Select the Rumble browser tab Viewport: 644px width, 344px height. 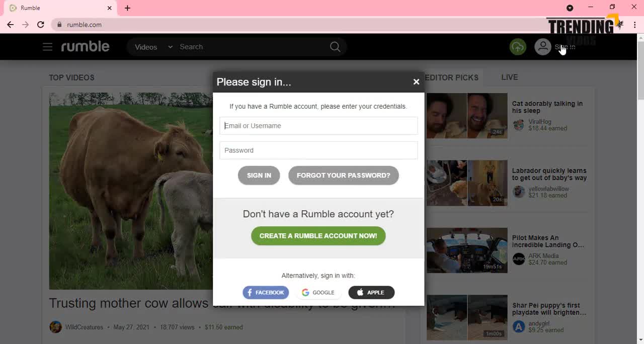(59, 8)
